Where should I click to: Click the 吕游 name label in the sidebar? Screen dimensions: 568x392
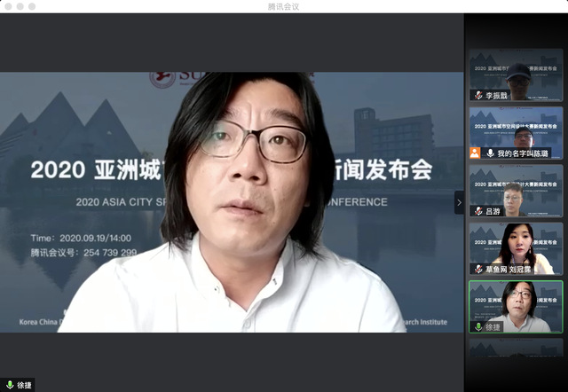point(493,211)
